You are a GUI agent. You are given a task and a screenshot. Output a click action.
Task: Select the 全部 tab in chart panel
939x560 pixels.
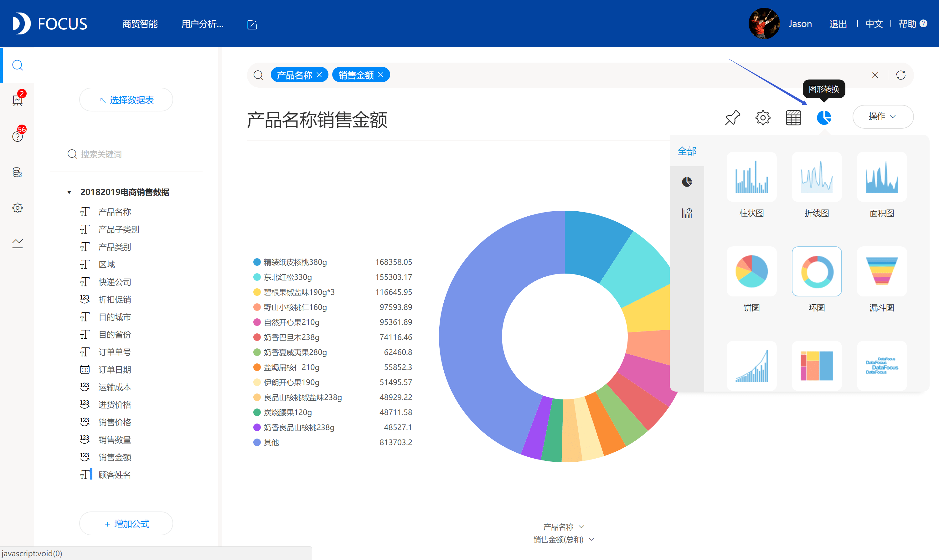pos(687,151)
